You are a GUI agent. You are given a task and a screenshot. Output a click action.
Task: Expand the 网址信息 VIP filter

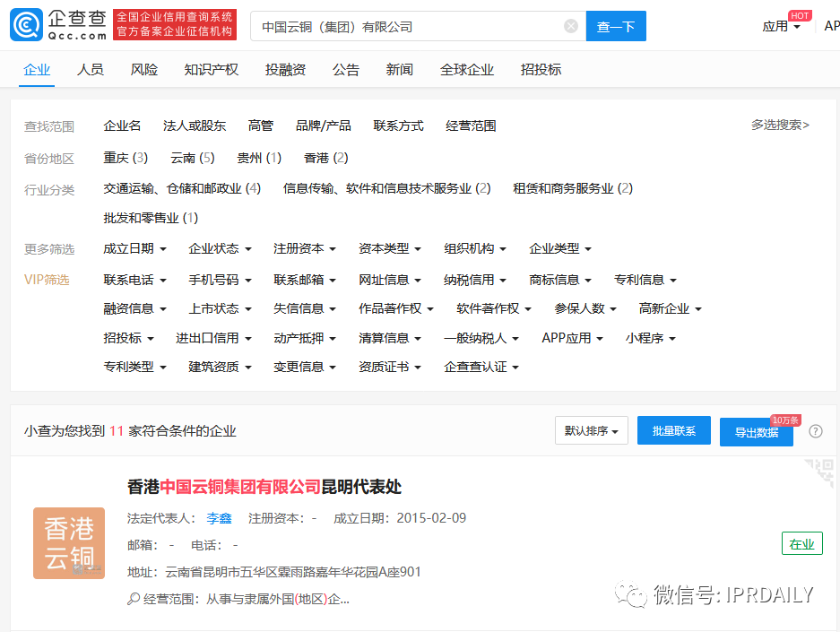tap(390, 280)
